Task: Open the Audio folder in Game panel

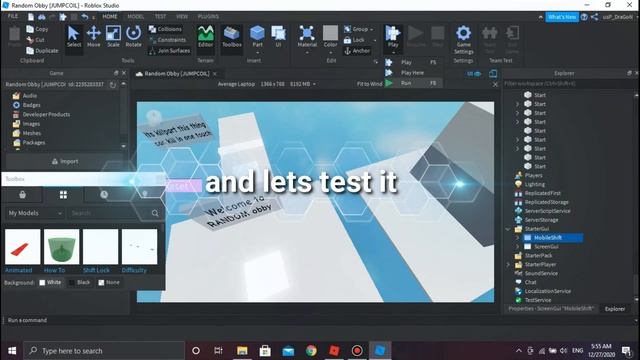Action: click(30, 96)
